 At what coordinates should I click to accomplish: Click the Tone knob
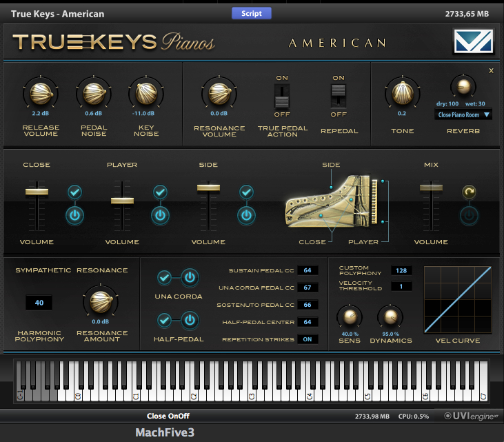(x=403, y=93)
